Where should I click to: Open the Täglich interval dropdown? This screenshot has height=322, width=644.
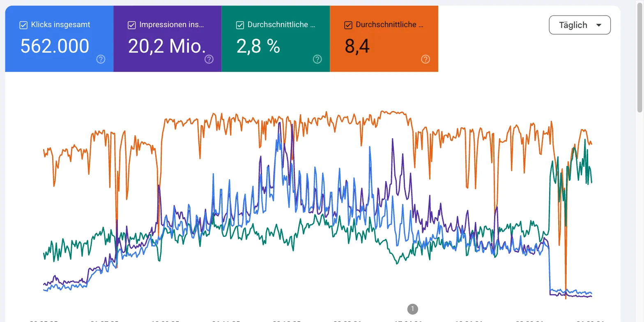point(580,25)
